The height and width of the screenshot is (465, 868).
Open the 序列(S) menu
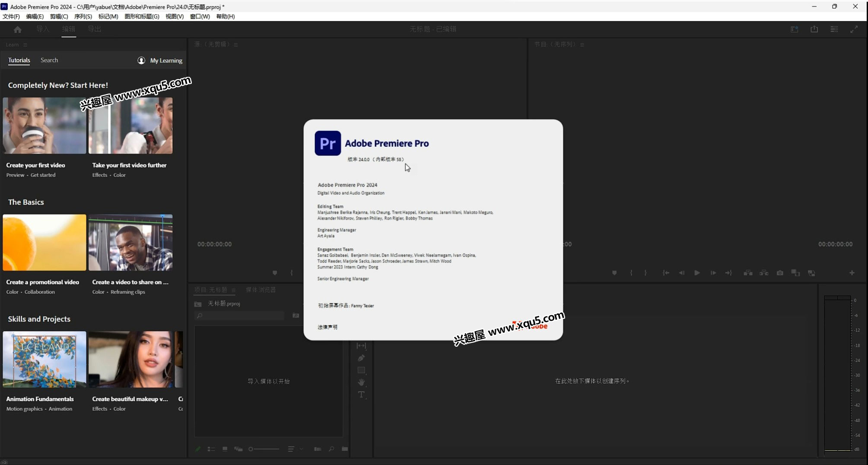pyautogui.click(x=83, y=16)
